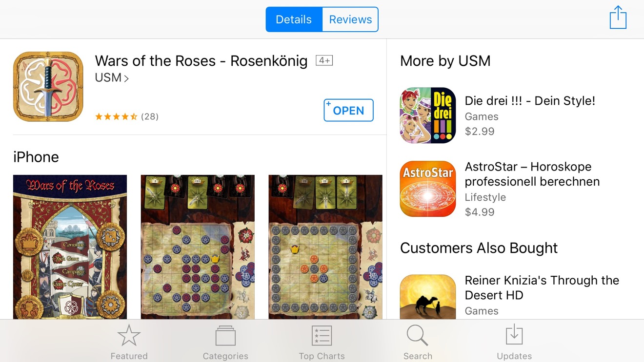The height and width of the screenshot is (362, 644).
Task: Open the Search magnifier tab
Action: tap(418, 342)
